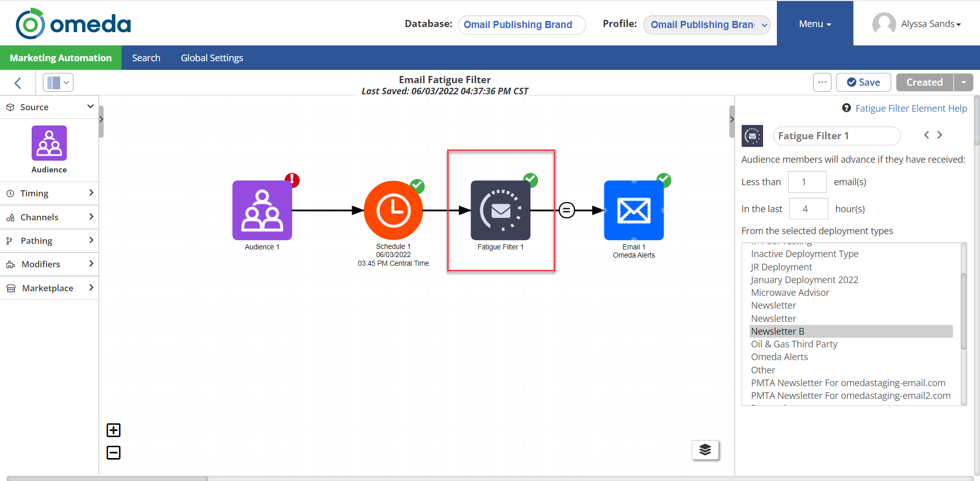Image resolution: width=980 pixels, height=481 pixels.
Task: Open the layers stack icon
Action: coord(705,450)
